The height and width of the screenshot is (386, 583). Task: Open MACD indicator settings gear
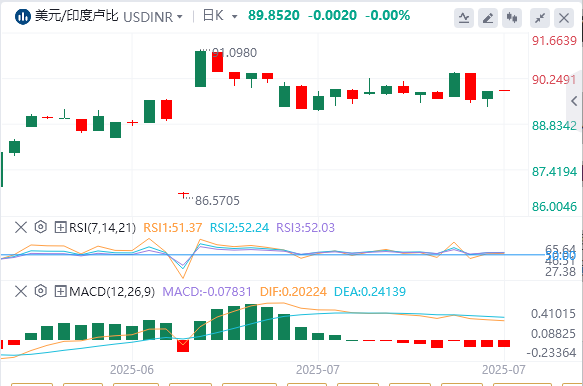point(41,291)
